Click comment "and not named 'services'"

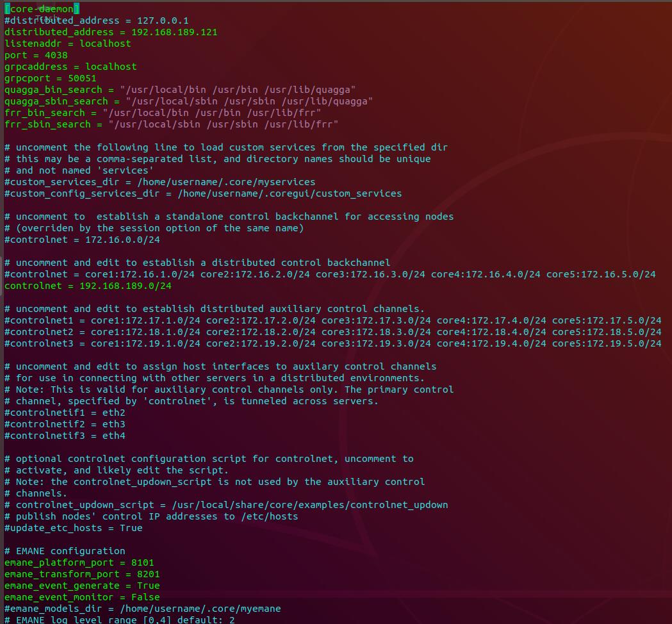[x=79, y=170]
